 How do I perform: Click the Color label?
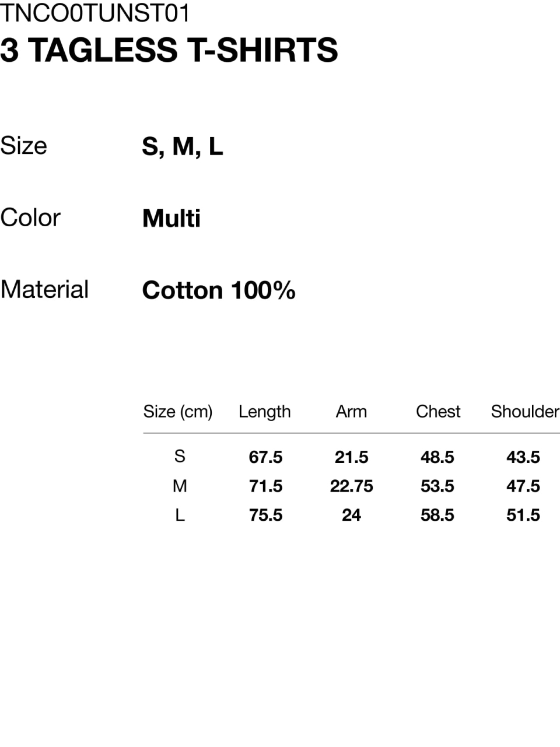click(30, 218)
